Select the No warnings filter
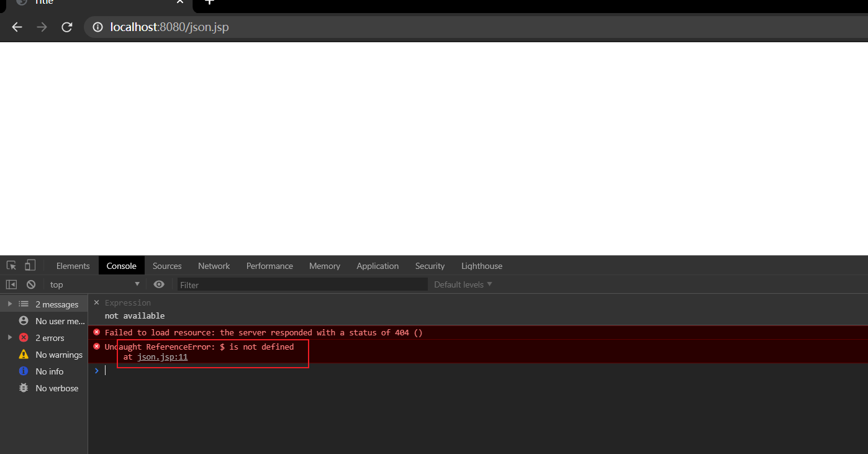The height and width of the screenshot is (454, 868). 43,355
